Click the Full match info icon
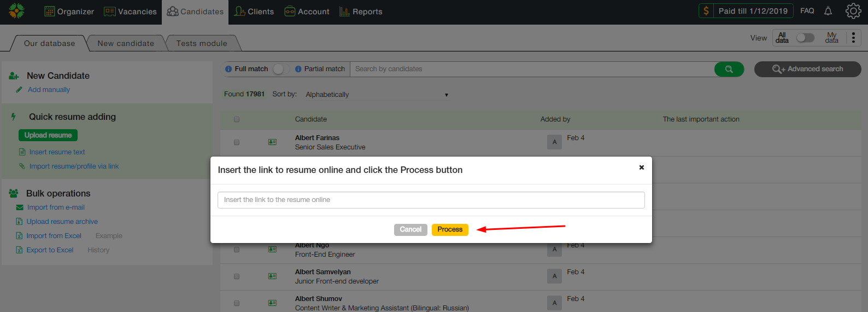This screenshot has width=868, height=312. tap(228, 69)
